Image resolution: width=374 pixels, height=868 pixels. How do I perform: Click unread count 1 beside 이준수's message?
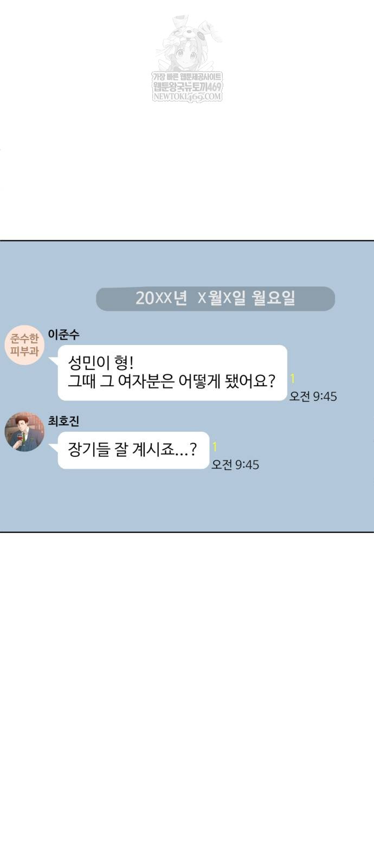click(293, 379)
